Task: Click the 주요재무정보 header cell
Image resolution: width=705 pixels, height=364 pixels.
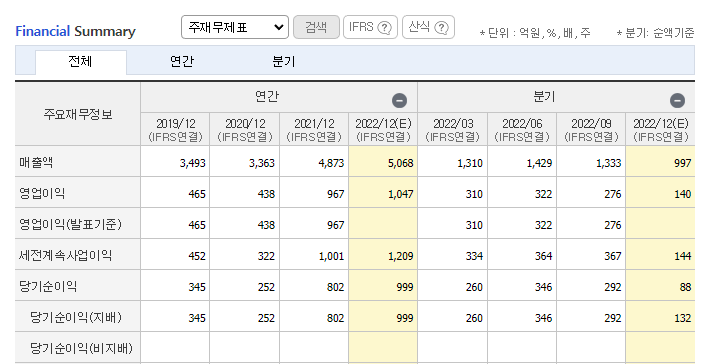Action: click(x=78, y=114)
